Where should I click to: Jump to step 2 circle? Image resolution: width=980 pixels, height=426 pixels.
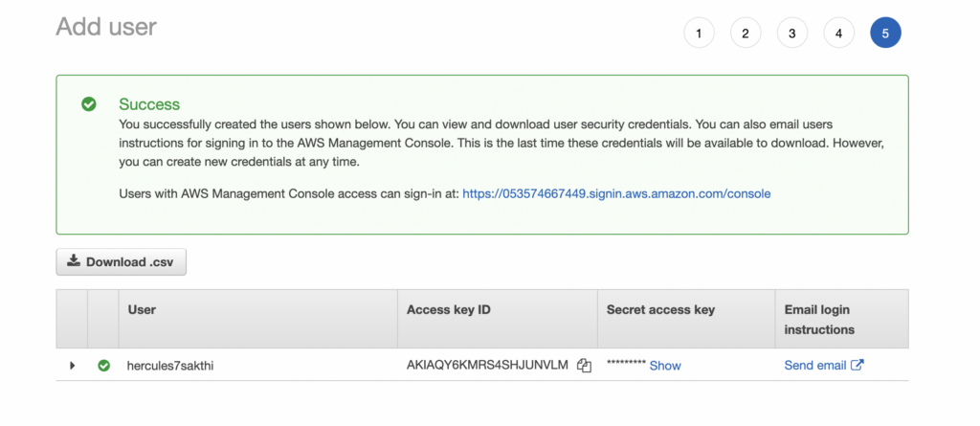pos(745,34)
